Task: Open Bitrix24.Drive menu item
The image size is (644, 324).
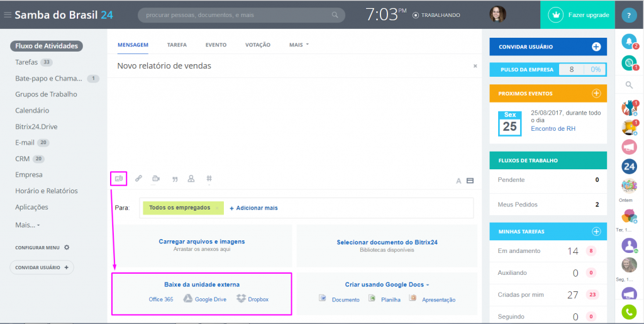Action: [36, 126]
